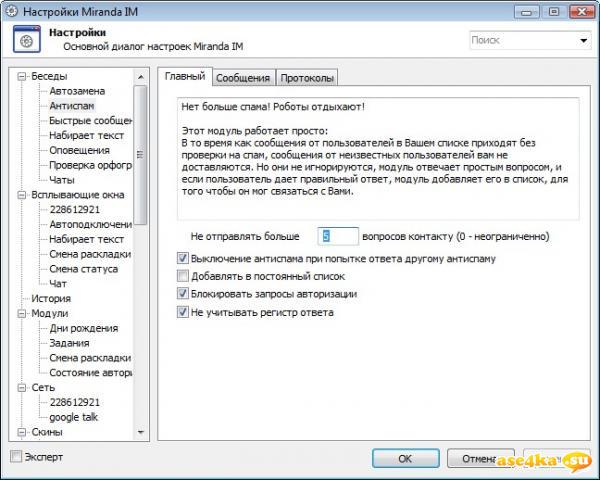This screenshot has height=480, width=600.
Task: Select 'Смена статуса' tree item
Action: tap(83, 269)
